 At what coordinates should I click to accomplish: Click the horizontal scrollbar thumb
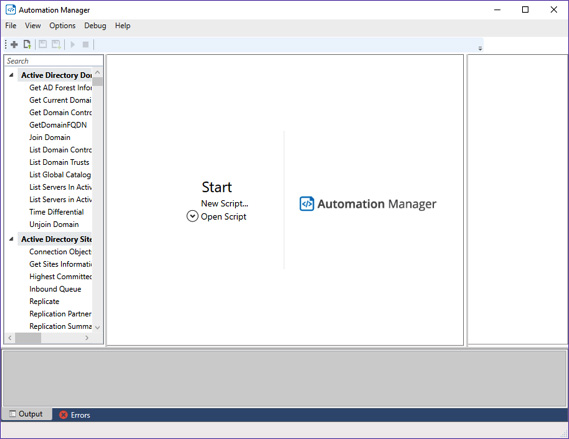pyautogui.click(x=28, y=338)
